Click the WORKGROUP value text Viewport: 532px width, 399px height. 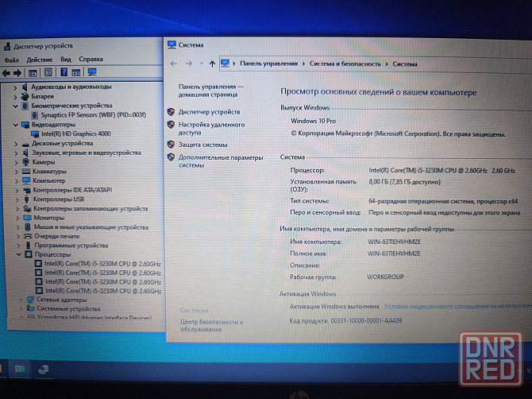(x=385, y=277)
